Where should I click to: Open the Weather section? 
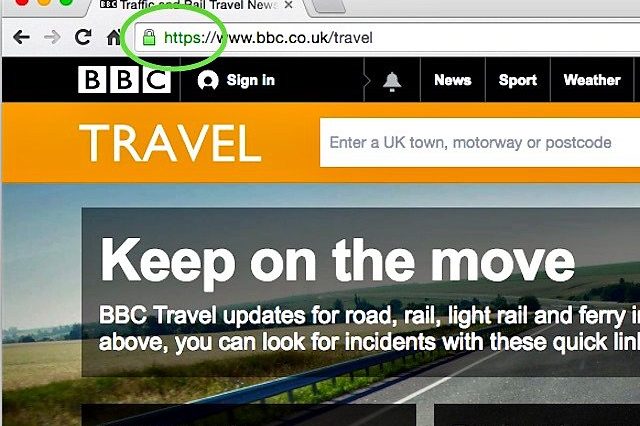[x=592, y=80]
